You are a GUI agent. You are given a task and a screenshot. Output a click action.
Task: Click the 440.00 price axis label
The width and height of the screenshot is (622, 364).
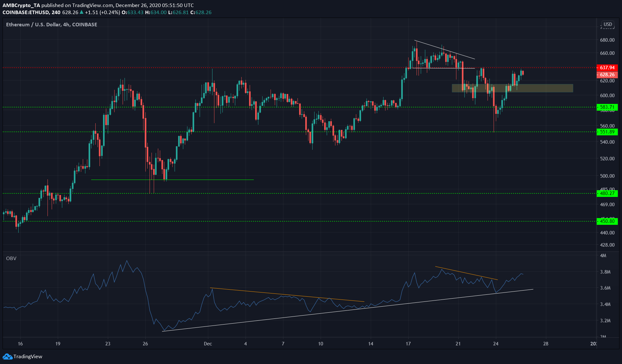tap(607, 233)
